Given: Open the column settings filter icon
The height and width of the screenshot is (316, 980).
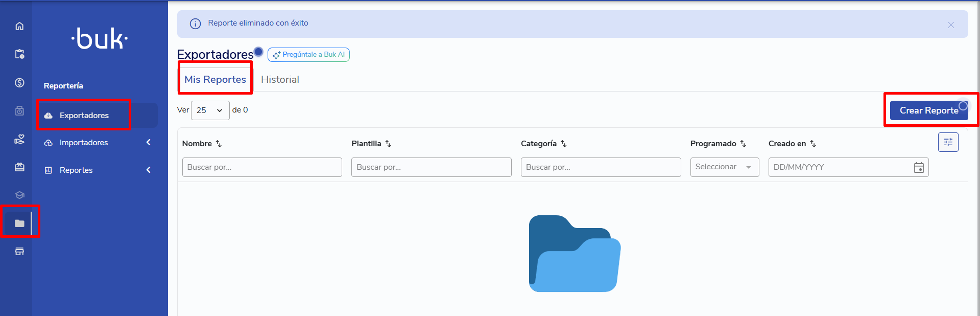Looking at the screenshot, I should tap(948, 142).
